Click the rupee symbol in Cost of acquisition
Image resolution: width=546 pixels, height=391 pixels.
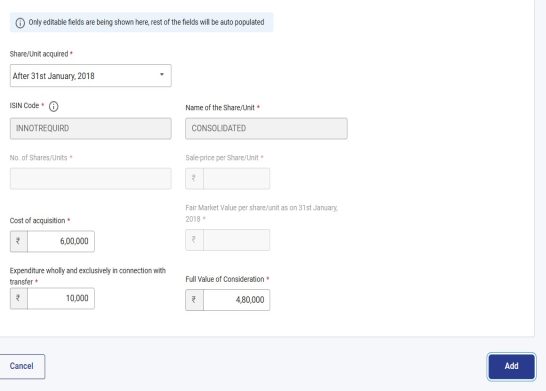click(18, 241)
